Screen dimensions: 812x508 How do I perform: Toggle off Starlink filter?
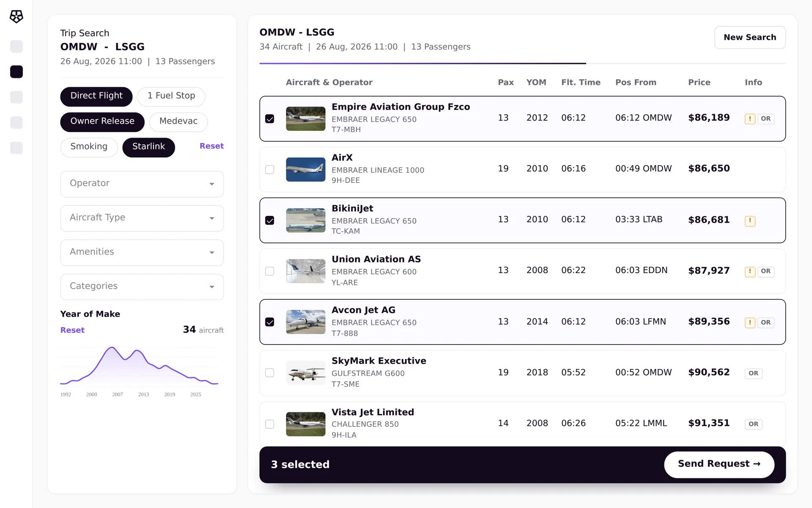(148, 147)
